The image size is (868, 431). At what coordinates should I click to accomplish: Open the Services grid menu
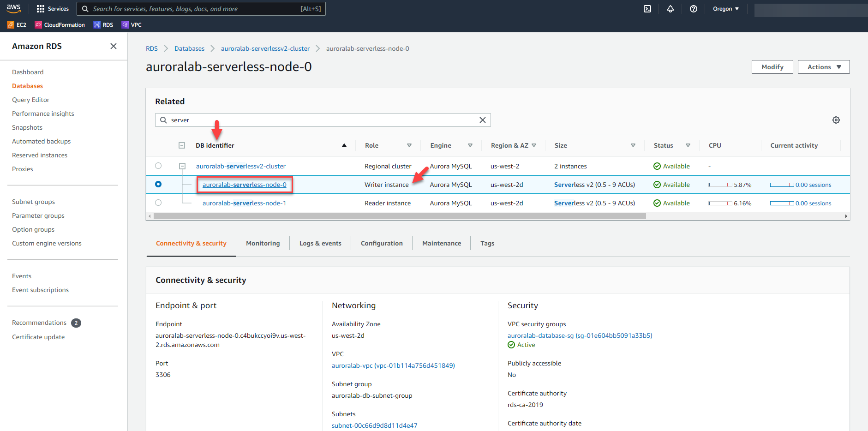pyautogui.click(x=53, y=9)
